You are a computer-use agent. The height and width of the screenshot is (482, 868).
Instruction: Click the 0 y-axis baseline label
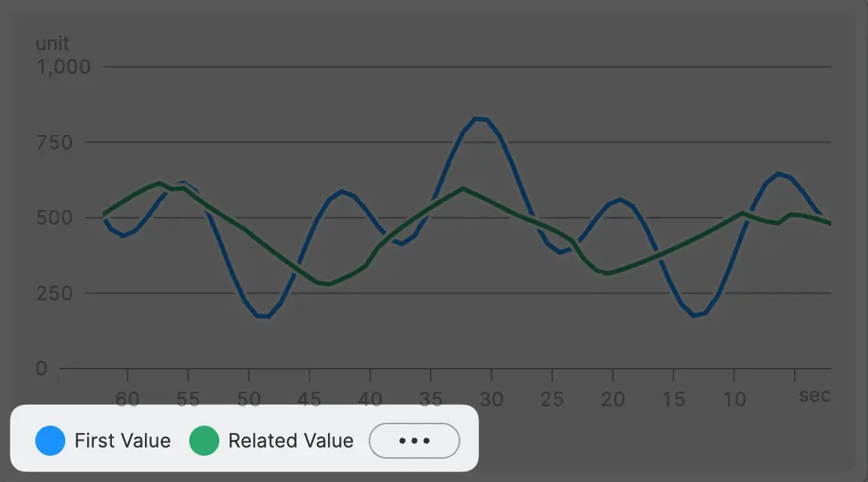pyautogui.click(x=41, y=369)
